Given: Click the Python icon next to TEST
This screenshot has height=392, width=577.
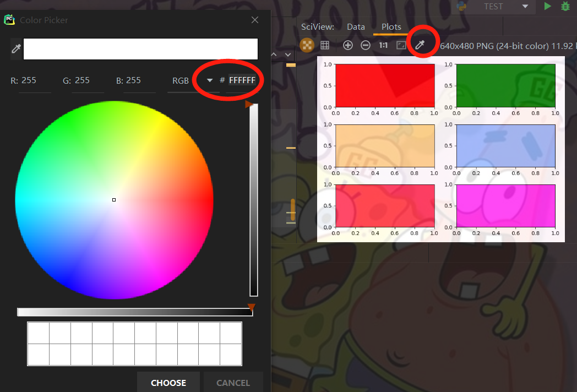Looking at the screenshot, I should (461, 6).
